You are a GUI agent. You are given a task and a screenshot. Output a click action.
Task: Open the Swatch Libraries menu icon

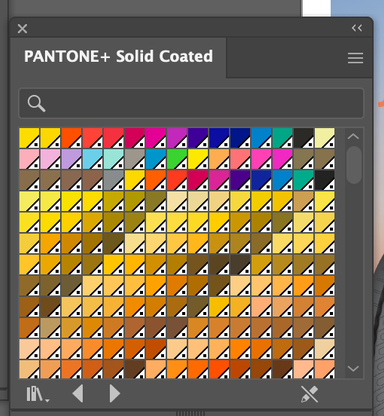click(38, 394)
